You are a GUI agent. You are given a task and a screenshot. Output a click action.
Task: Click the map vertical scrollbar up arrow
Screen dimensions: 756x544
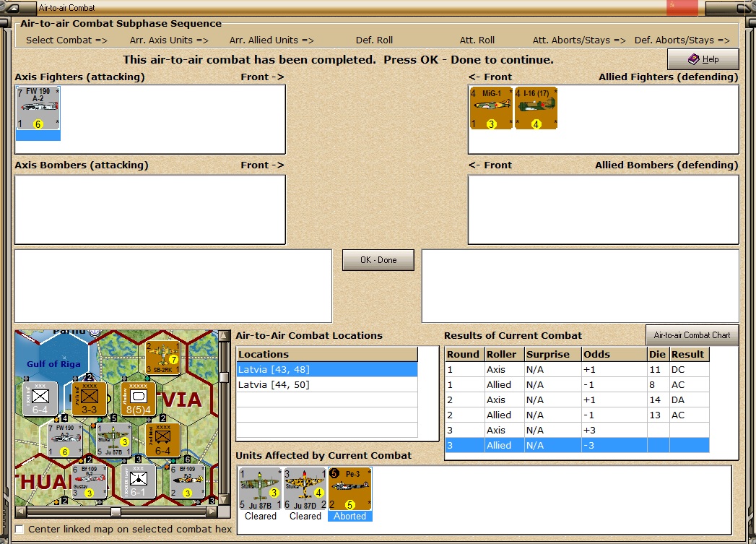224,336
